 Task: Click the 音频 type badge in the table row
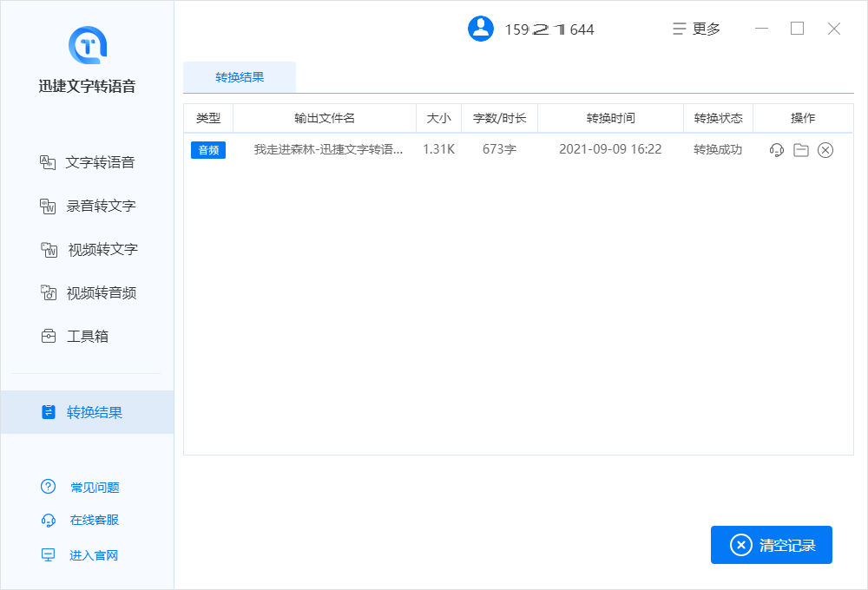point(207,149)
